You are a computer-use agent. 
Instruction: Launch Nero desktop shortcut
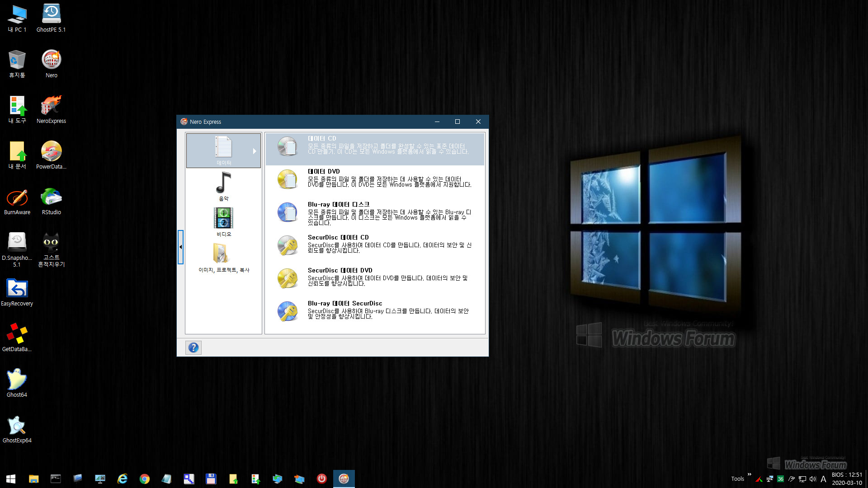point(51,65)
